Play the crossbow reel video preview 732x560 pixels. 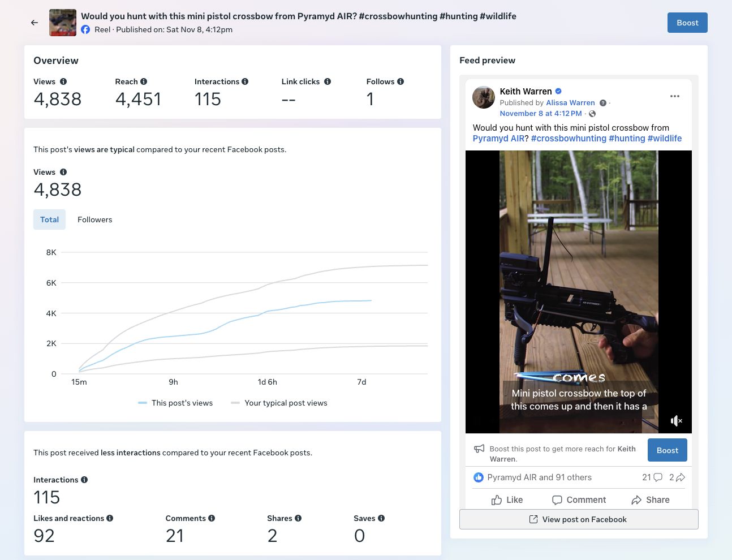(x=579, y=292)
